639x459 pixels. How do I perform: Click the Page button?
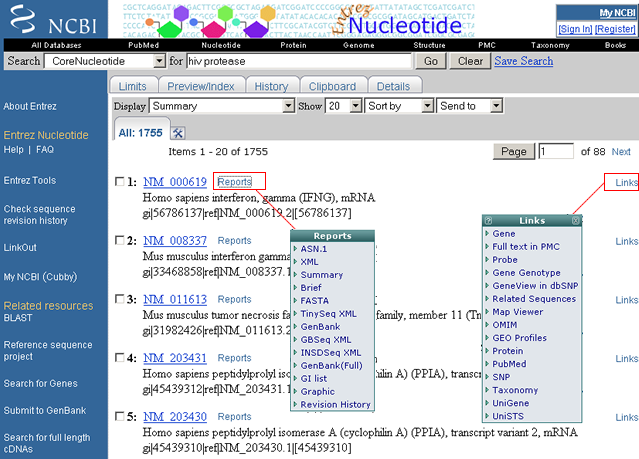coord(514,152)
